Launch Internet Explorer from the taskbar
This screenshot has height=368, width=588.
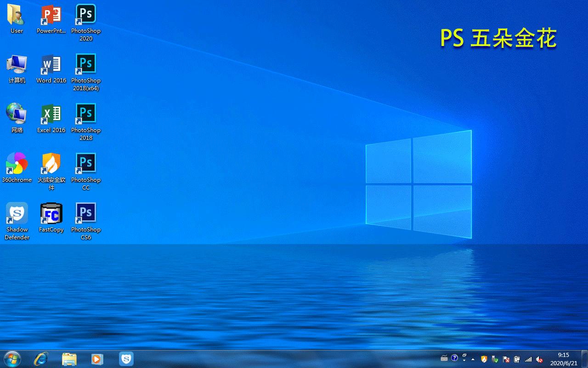pyautogui.click(x=41, y=359)
